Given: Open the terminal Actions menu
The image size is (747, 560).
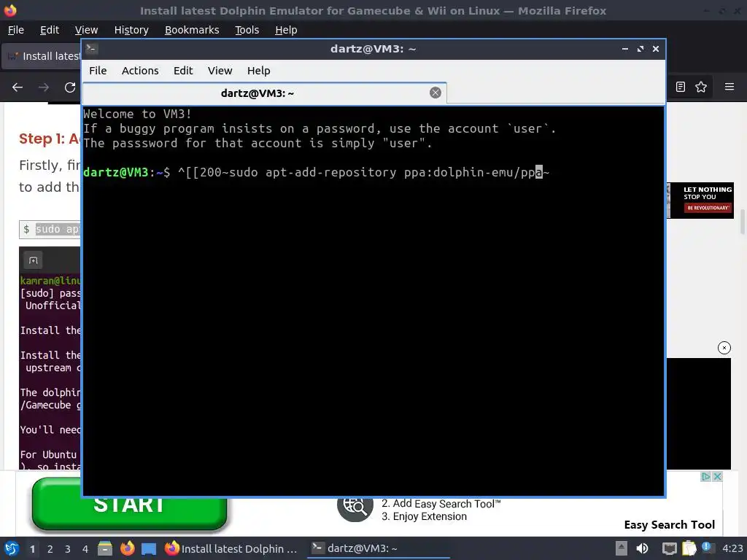Looking at the screenshot, I should 140,71.
